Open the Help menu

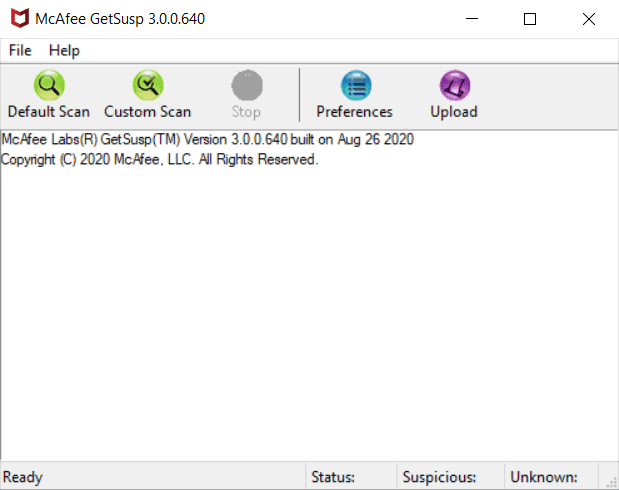(64, 51)
